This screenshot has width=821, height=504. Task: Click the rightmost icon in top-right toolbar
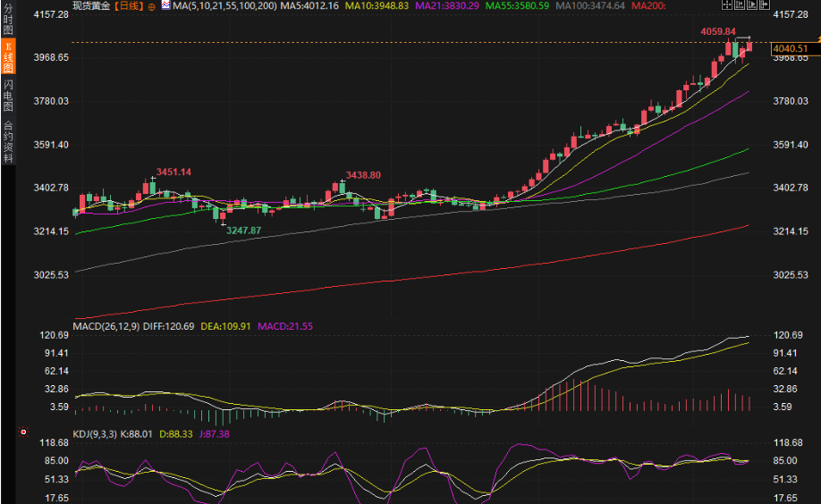(x=766, y=5)
